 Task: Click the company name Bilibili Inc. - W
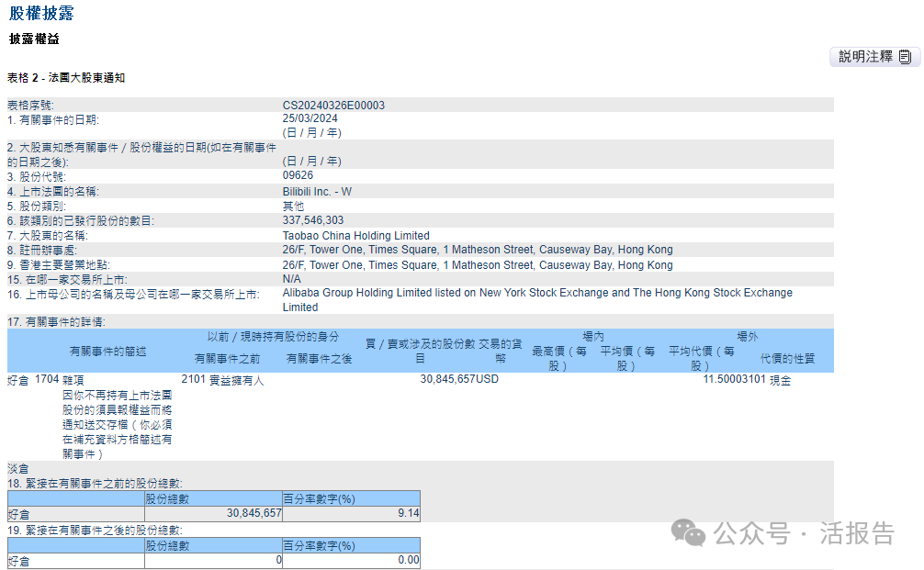pyautogui.click(x=317, y=192)
